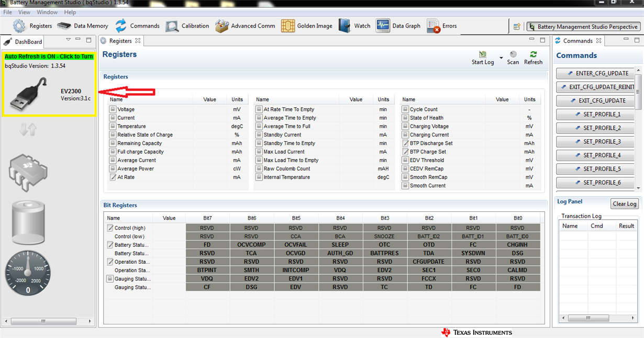The height and width of the screenshot is (338, 644).
Task: Click the pencil icon beside At Rate
Action: pos(113,177)
